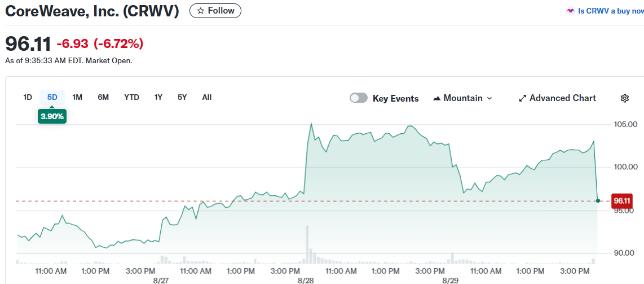
Task: Click the -6.93 price change value
Action: [x=73, y=43]
